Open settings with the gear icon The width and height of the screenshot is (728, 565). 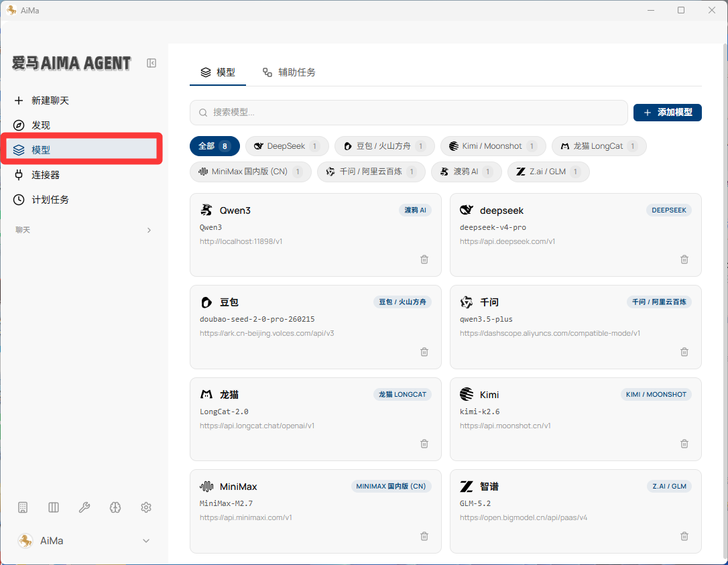[145, 507]
